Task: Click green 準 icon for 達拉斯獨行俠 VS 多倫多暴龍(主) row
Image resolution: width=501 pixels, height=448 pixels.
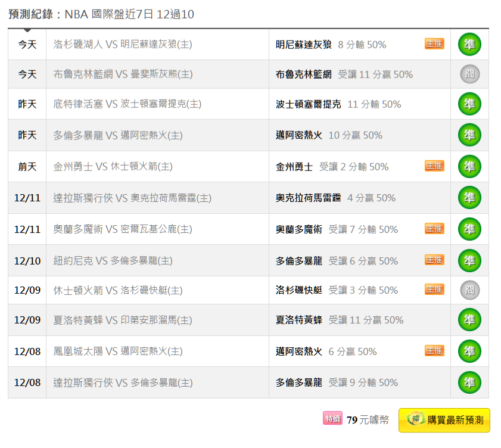Action: point(469,382)
